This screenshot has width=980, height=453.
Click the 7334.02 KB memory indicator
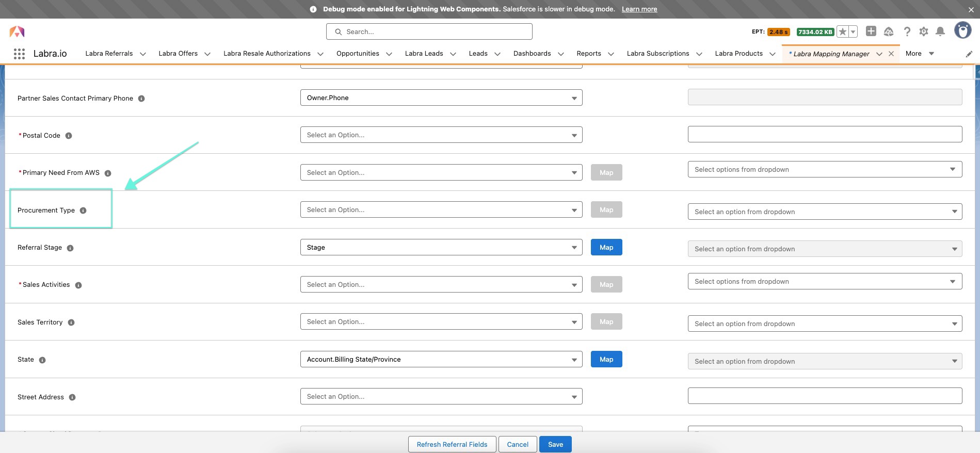coord(815,32)
